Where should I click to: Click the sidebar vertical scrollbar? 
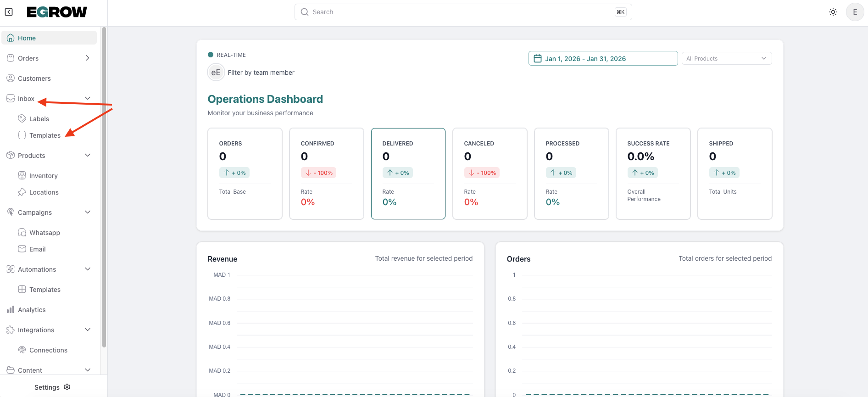click(x=104, y=184)
